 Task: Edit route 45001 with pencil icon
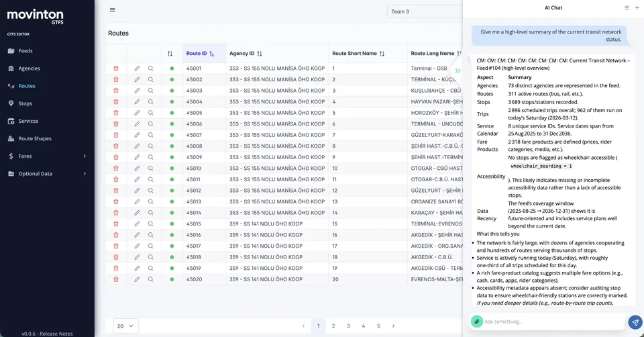pos(137,68)
